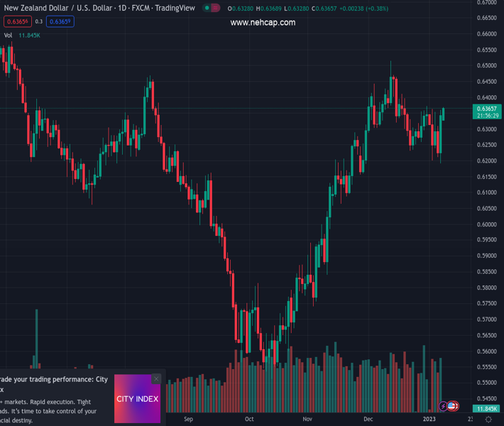Click the www.nehcap.com watermark text

tap(263, 23)
